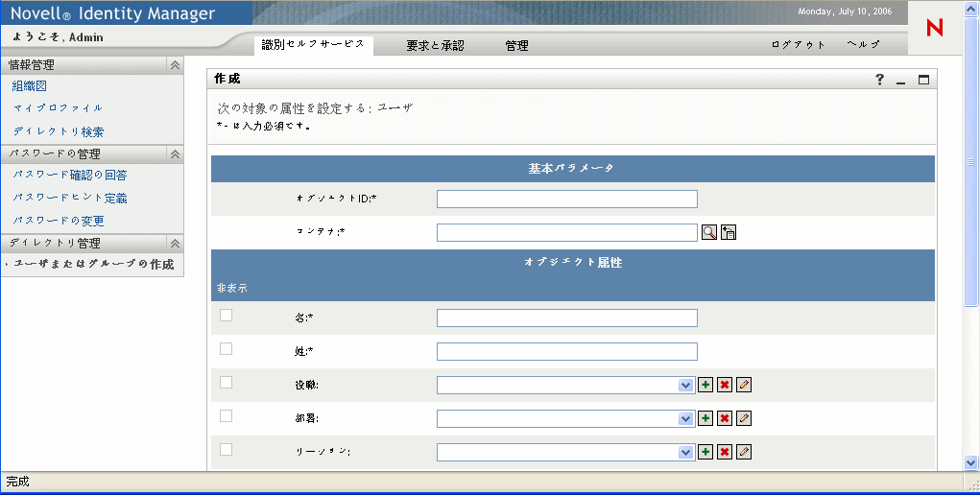Delete the 役職 value with red X
Viewport: 980px width, 495px height.
(x=725, y=385)
